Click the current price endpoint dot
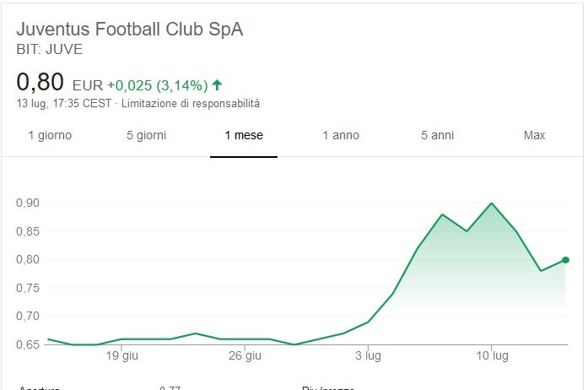The height and width of the screenshot is (390, 588). 565,260
